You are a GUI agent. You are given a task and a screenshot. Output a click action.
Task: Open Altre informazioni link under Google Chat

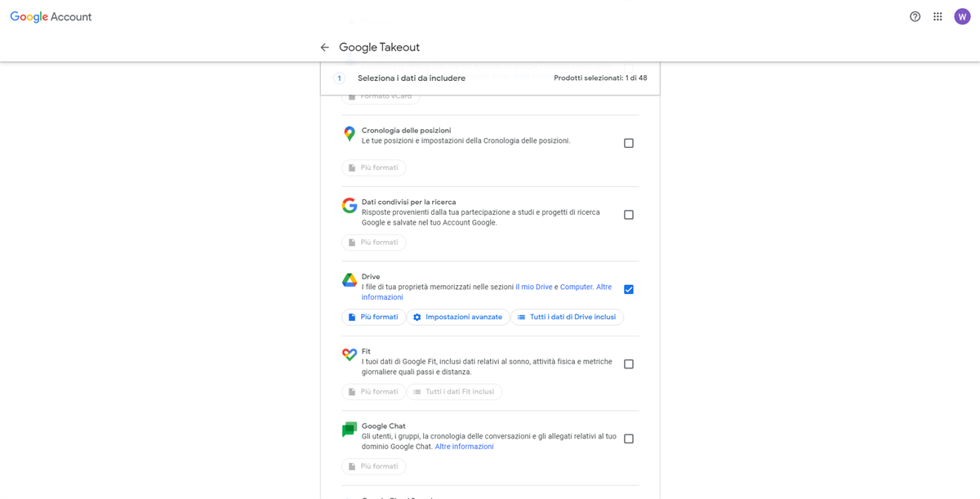pos(464,447)
